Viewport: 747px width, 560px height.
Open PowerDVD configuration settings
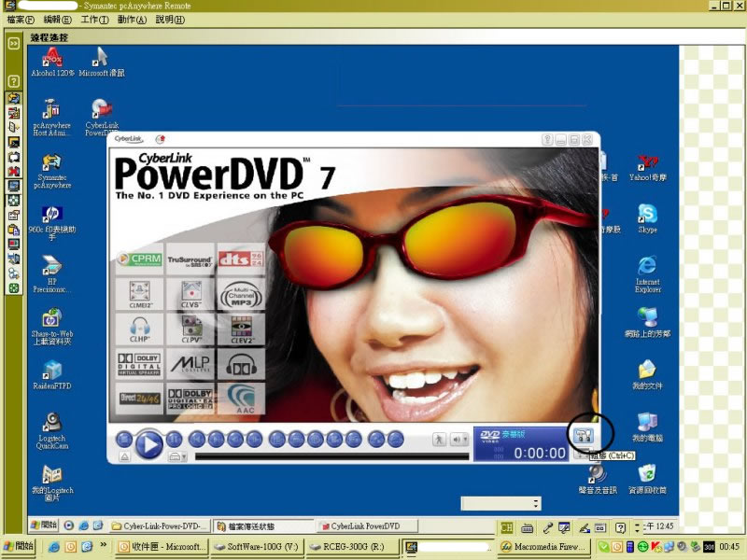pyautogui.click(x=583, y=435)
